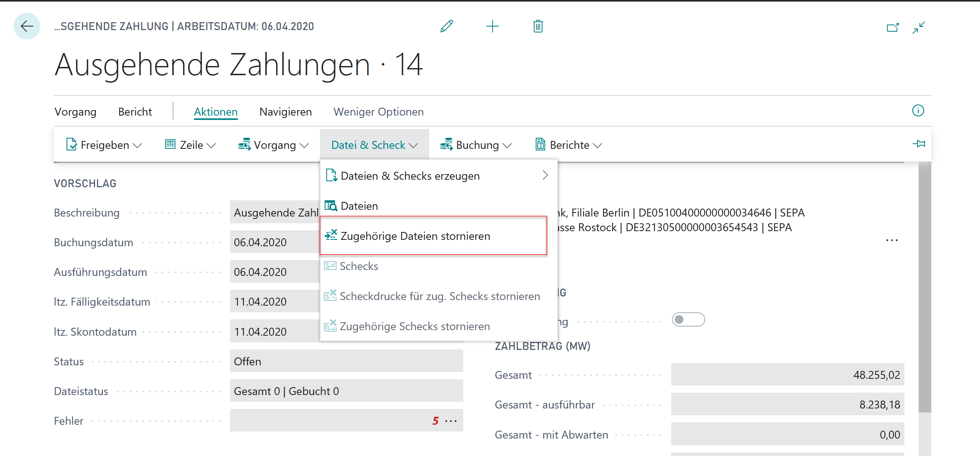Viewport: 980px width, 456px height.
Task: Select Zugehörige Dateien stornieren
Action: 415,236
